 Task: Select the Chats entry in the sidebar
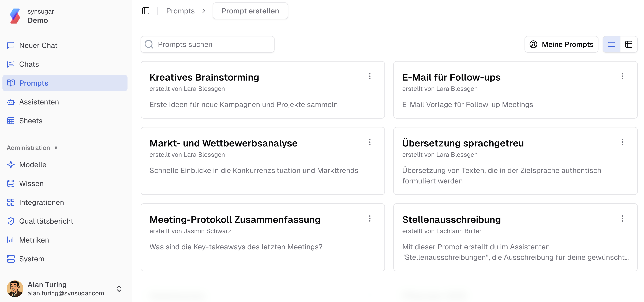(x=29, y=64)
